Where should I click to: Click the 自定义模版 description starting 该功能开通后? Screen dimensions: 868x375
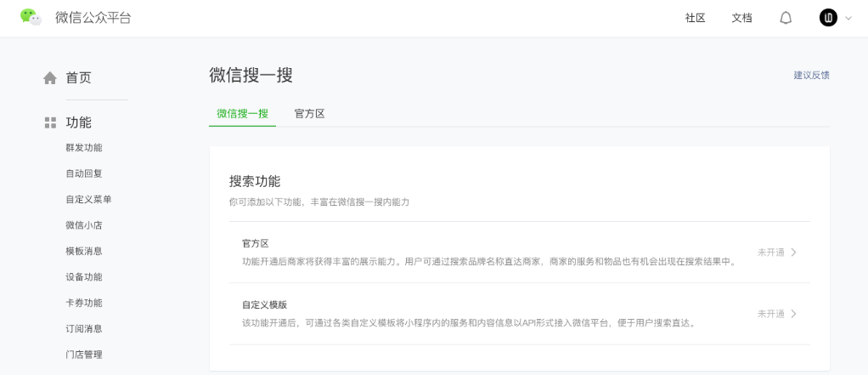pyautogui.click(x=469, y=323)
